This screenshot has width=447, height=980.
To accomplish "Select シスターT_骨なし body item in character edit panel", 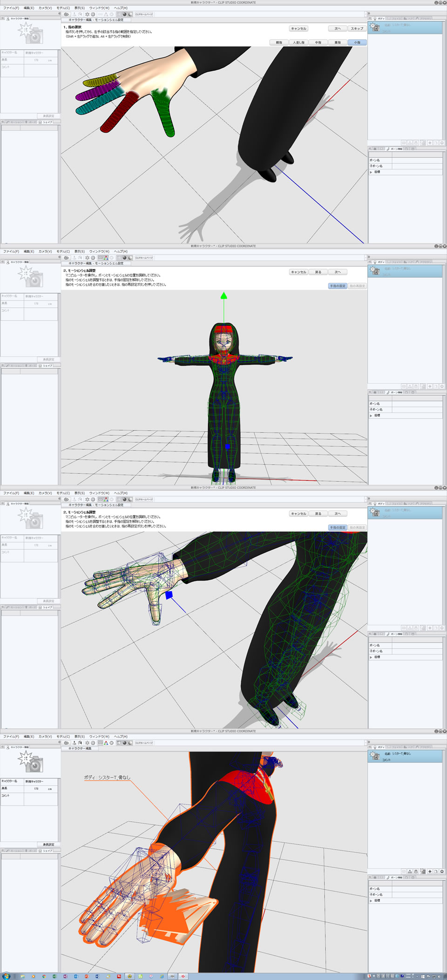I will (405, 756).
